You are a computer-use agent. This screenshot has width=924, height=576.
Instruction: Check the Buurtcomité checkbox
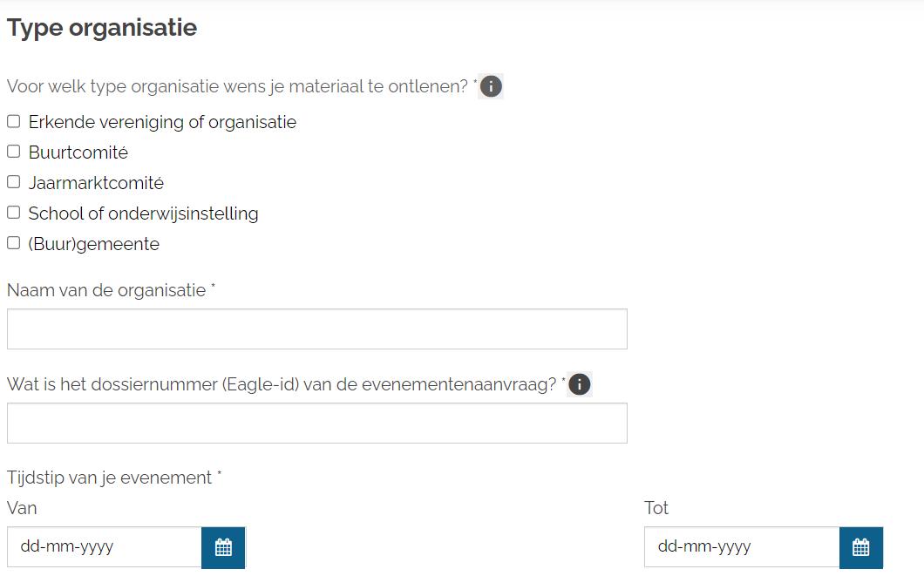pyautogui.click(x=14, y=152)
